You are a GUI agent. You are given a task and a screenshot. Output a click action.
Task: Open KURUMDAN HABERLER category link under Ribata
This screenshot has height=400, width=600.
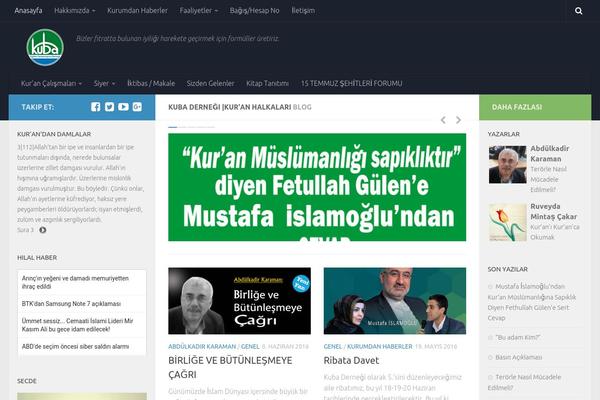tap(380, 346)
